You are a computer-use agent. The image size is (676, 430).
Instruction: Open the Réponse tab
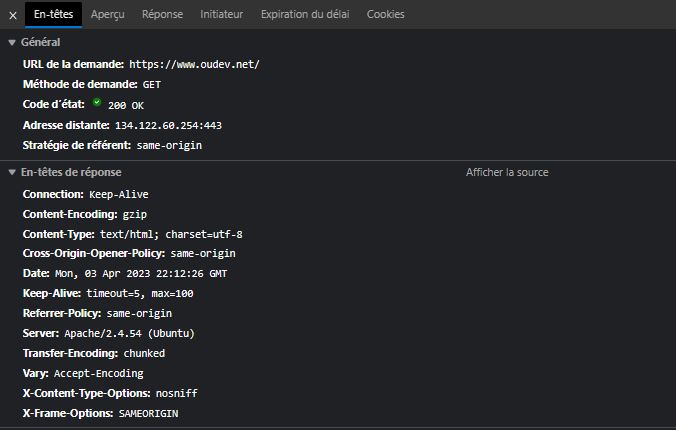point(163,14)
